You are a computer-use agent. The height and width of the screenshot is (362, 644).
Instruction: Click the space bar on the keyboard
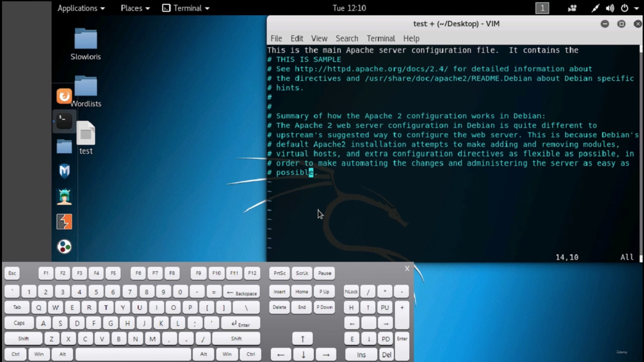click(133, 354)
